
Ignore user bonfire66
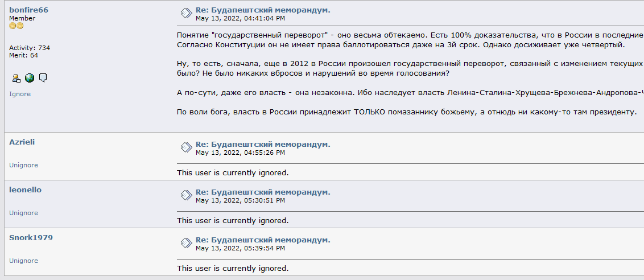coord(20,94)
